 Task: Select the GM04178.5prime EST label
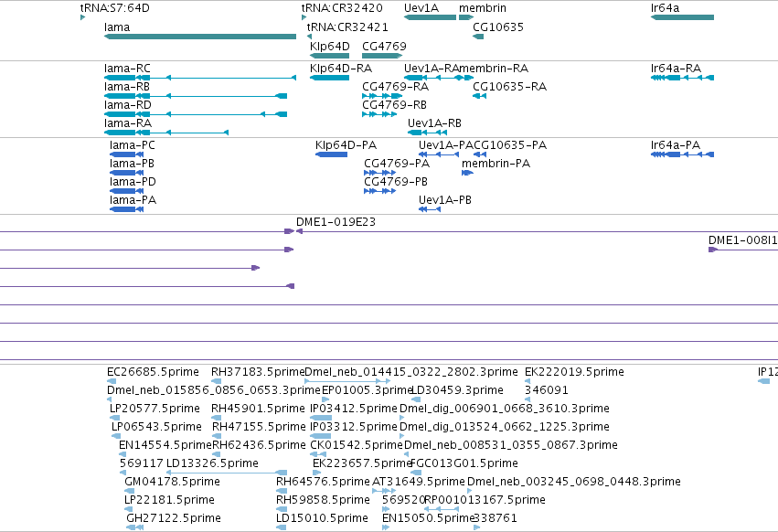coord(172,482)
